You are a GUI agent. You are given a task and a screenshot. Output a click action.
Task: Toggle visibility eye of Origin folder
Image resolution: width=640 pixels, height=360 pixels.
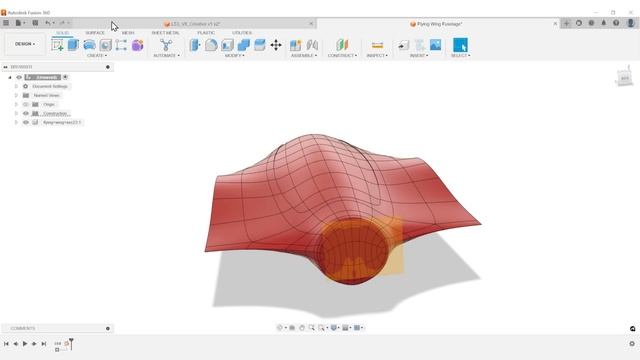(x=26, y=104)
